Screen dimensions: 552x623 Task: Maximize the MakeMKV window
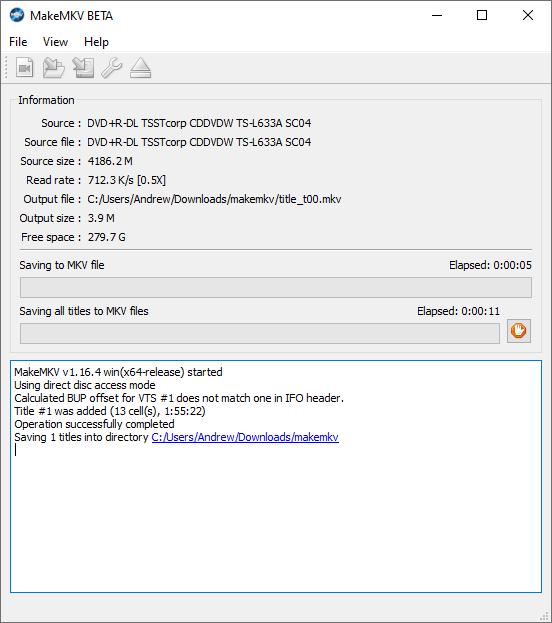coord(482,15)
